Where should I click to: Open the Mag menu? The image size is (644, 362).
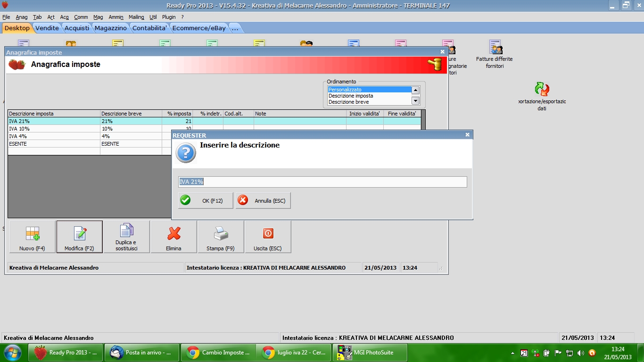(98, 17)
